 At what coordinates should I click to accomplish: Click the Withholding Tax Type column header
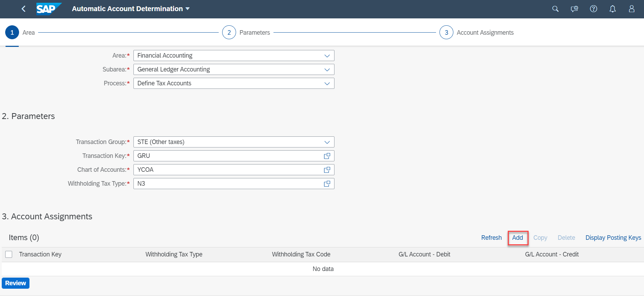coord(174,254)
